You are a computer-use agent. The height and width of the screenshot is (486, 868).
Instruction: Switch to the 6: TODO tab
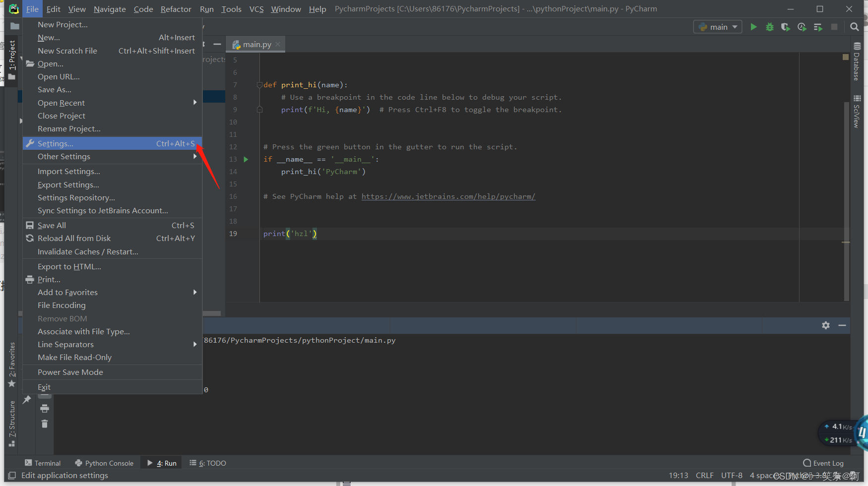click(208, 463)
